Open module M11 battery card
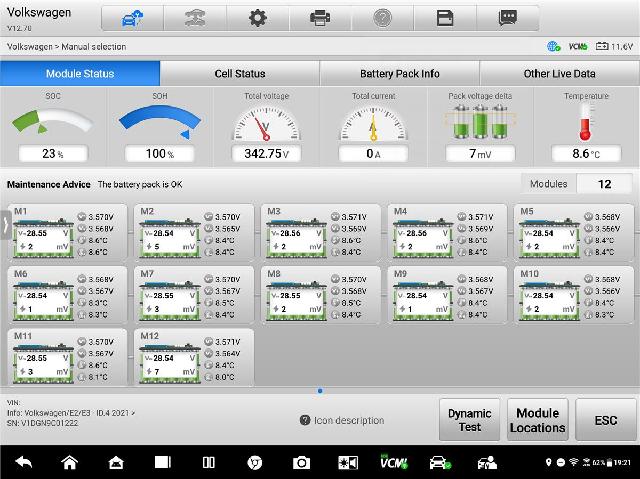Viewport: 640px width, 479px height. (67, 357)
